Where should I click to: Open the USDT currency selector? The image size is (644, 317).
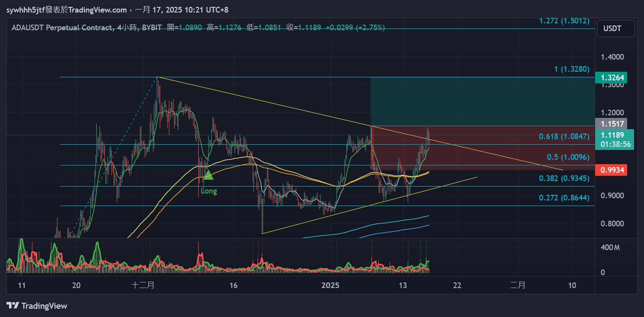[615, 29]
